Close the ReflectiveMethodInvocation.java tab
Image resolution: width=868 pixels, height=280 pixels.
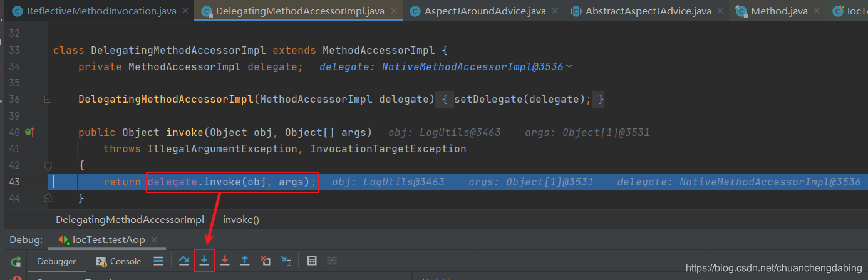tap(187, 11)
